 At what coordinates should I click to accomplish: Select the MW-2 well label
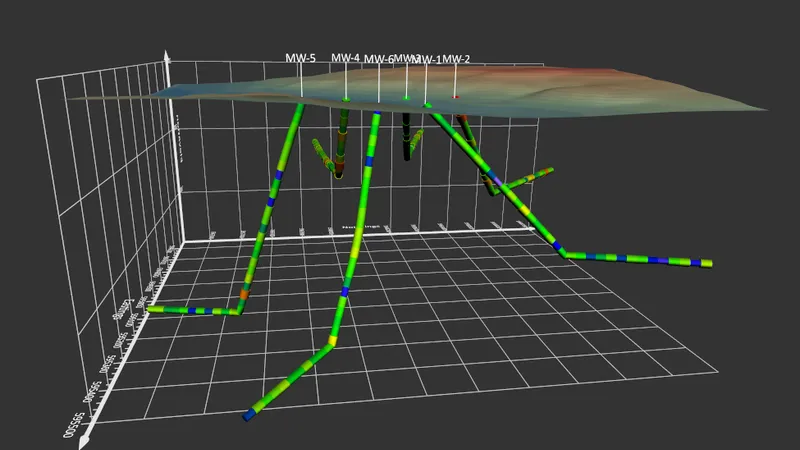(x=456, y=59)
